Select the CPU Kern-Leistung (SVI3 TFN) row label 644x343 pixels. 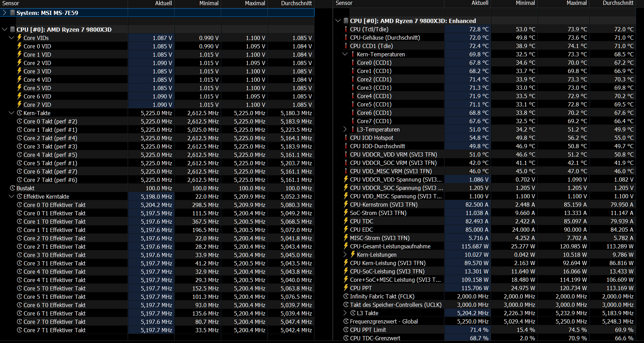[388, 263]
